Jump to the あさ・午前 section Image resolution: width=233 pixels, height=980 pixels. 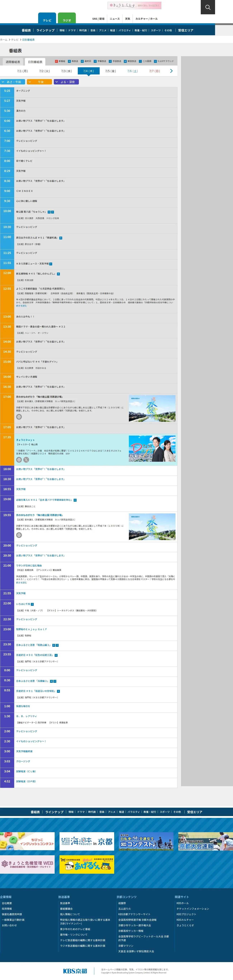13,82
